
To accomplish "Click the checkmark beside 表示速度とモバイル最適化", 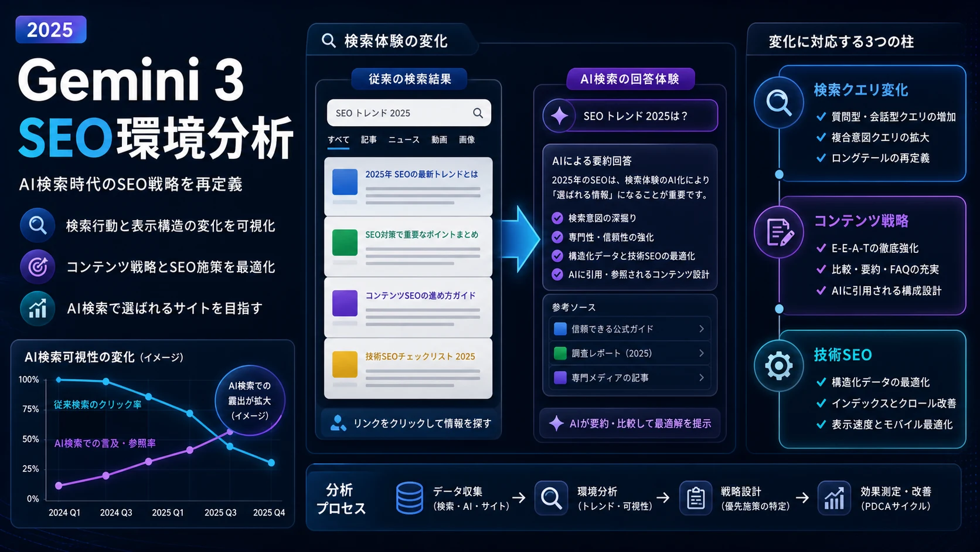I will 821,424.
